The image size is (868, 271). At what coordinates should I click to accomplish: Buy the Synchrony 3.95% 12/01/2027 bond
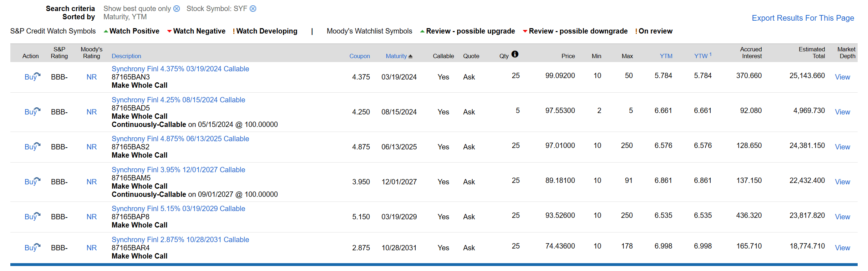pyautogui.click(x=32, y=181)
